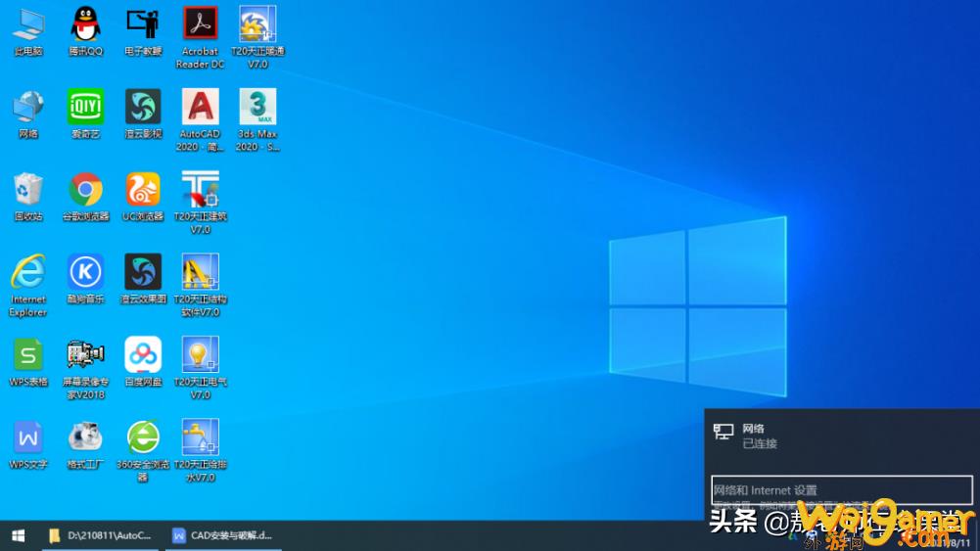Open the 爱奇艺 iQIYI icon

pos(85,115)
